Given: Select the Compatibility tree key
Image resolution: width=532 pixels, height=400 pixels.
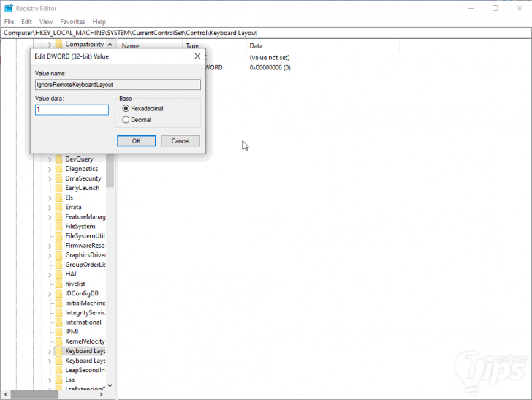Looking at the screenshot, I should point(85,44).
